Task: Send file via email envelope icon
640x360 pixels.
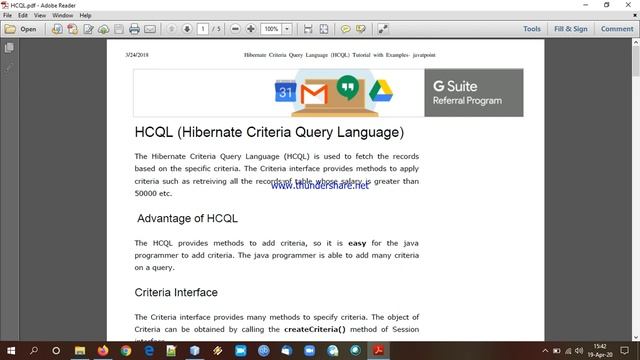Action: pos(150,29)
